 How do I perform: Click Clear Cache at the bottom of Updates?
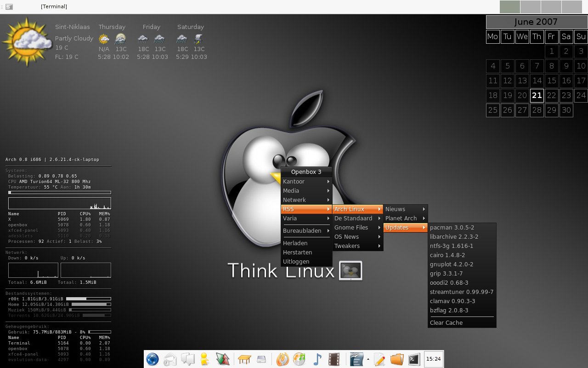[446, 322]
